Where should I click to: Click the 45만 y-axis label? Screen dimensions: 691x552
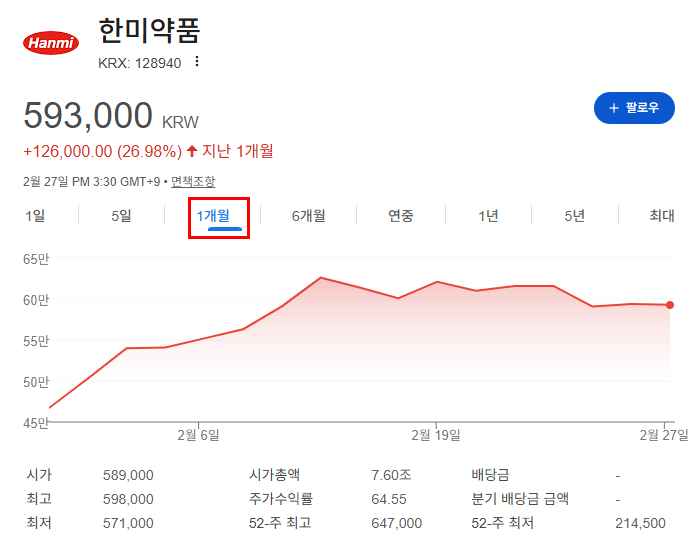[36, 423]
